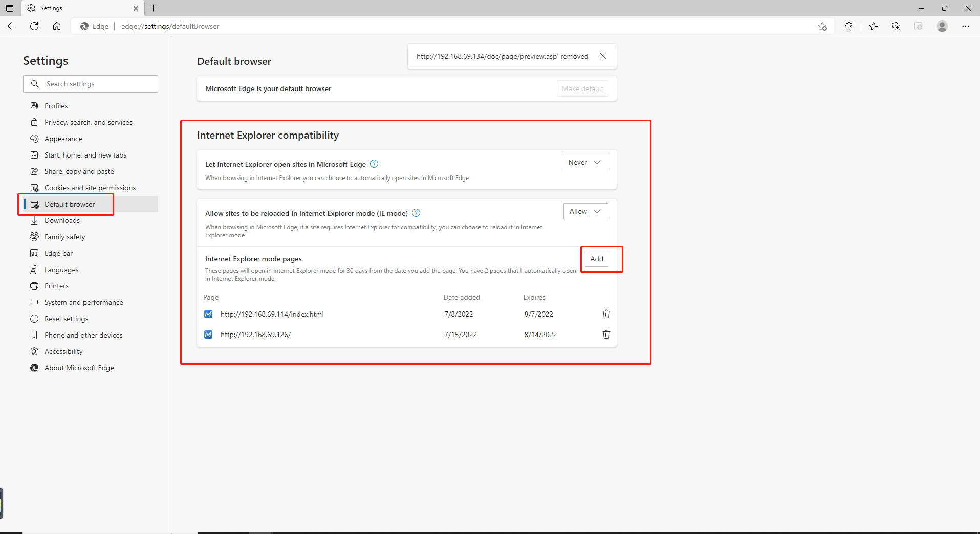
Task: Delete the 192.168.69.114/index.html page entry
Action: click(x=606, y=314)
